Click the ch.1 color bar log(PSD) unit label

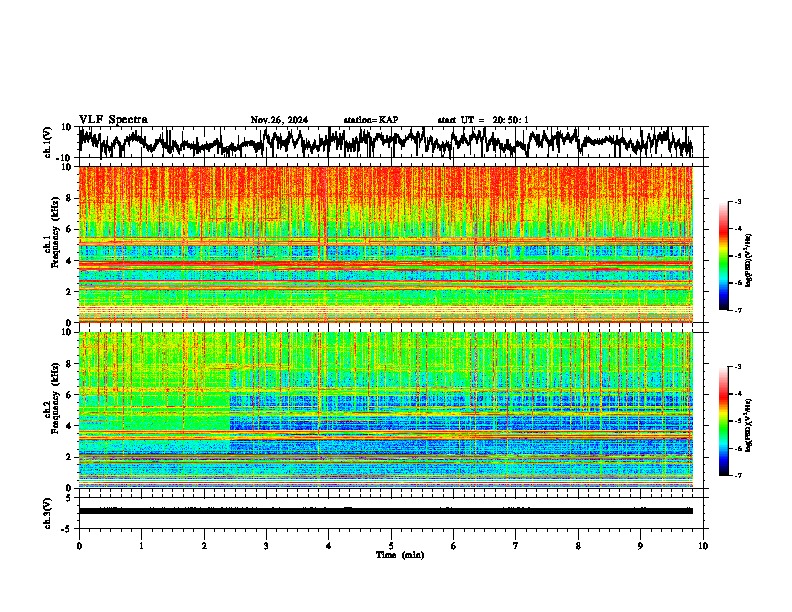click(x=749, y=260)
